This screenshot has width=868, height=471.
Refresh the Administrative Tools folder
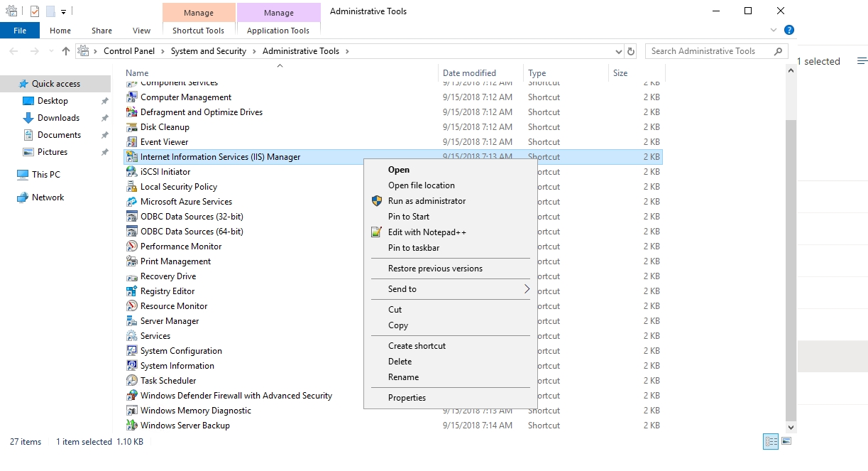(x=631, y=51)
